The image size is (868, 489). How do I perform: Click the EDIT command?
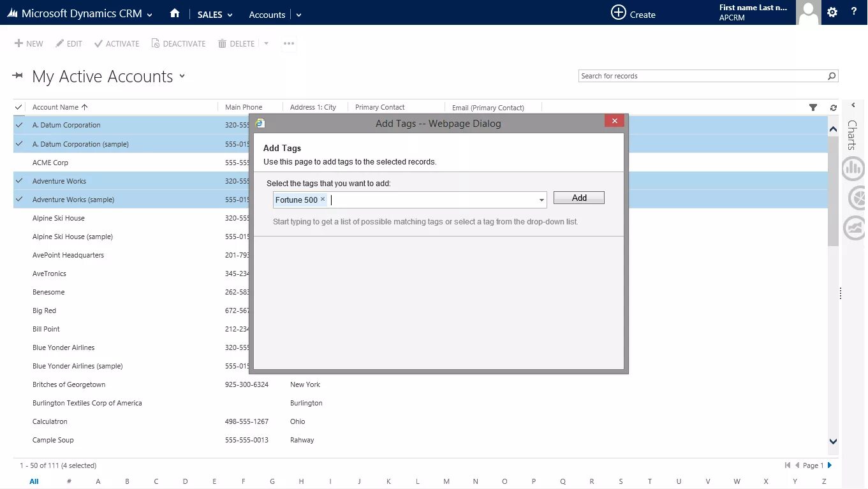pos(69,43)
